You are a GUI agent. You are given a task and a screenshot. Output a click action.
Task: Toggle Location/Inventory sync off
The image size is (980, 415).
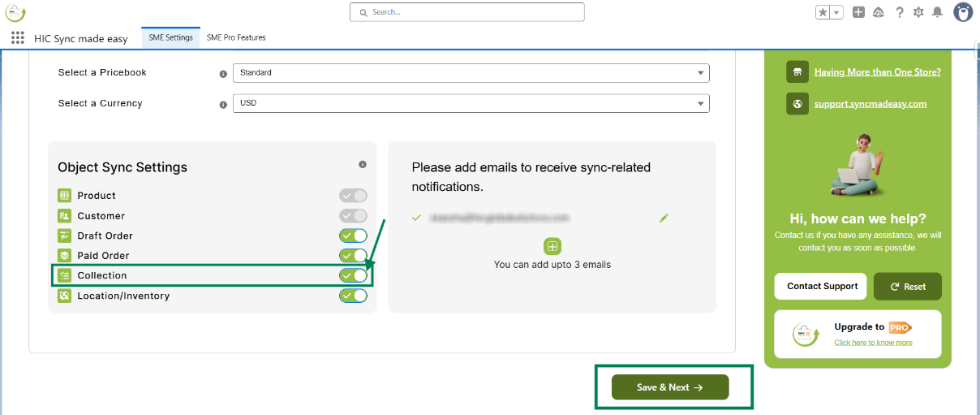[354, 296]
